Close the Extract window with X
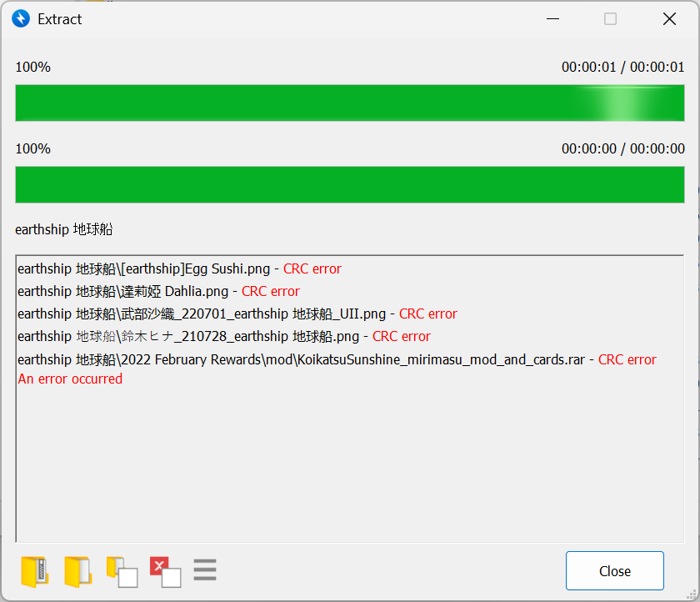 point(669,18)
